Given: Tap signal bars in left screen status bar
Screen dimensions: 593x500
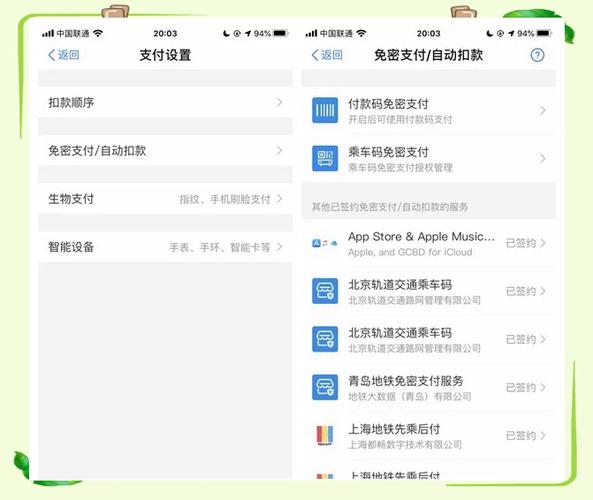Looking at the screenshot, I should [x=48, y=34].
